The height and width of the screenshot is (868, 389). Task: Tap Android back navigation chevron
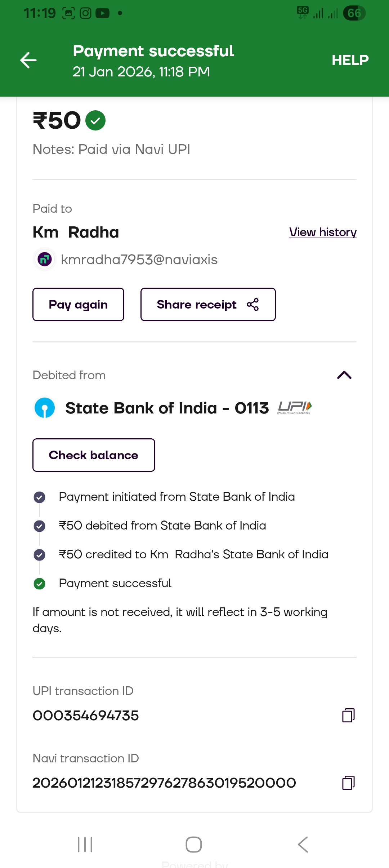[x=303, y=845]
